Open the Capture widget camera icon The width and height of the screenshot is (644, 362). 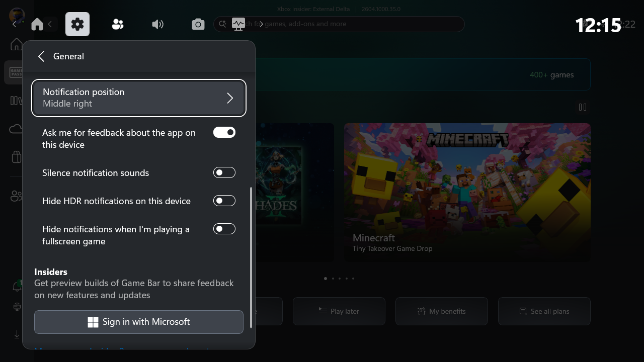198,24
